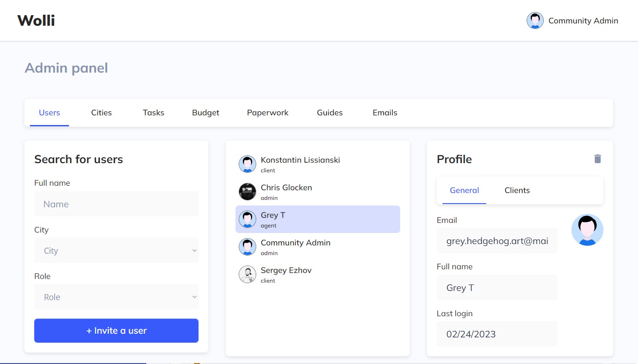This screenshot has height=364, width=638.
Task: Click the Community Admin avatar in the header
Action: tap(535, 21)
